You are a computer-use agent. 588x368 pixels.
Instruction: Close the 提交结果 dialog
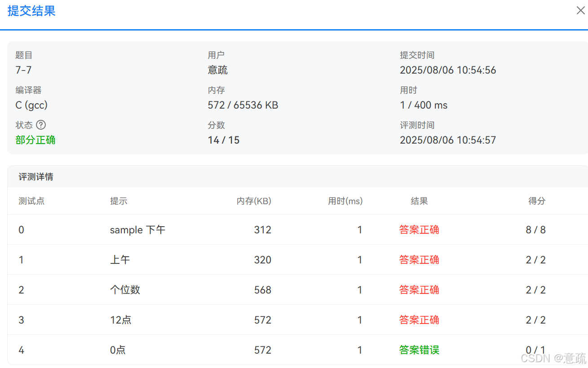coord(580,11)
